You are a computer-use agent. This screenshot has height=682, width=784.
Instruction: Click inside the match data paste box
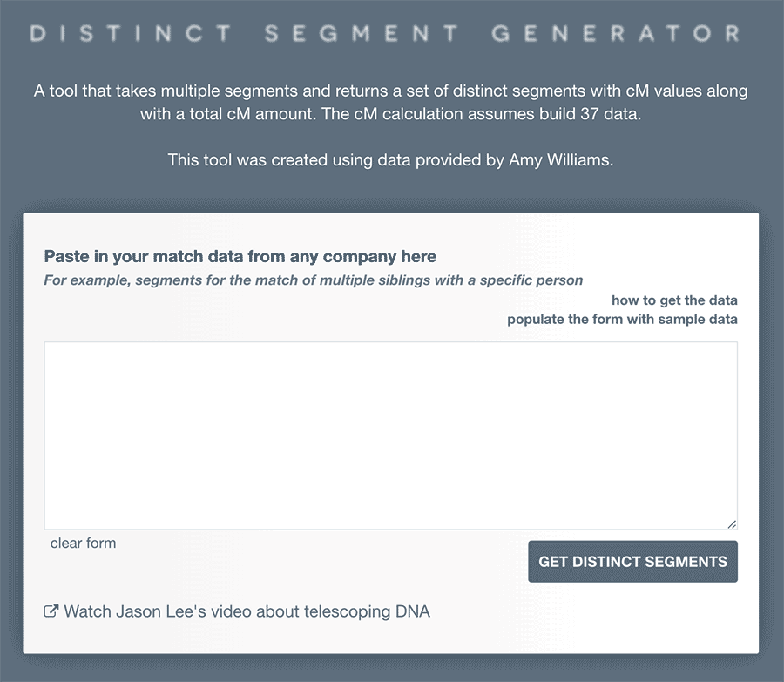pos(390,434)
